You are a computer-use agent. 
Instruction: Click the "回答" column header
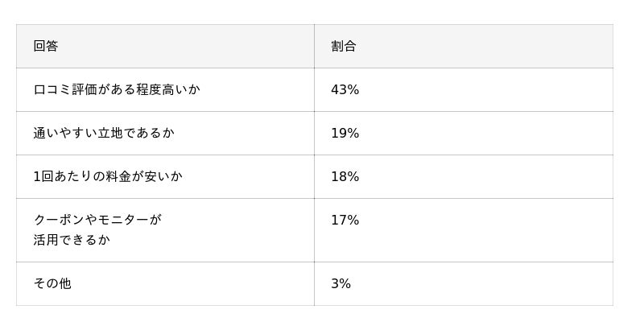46,47
